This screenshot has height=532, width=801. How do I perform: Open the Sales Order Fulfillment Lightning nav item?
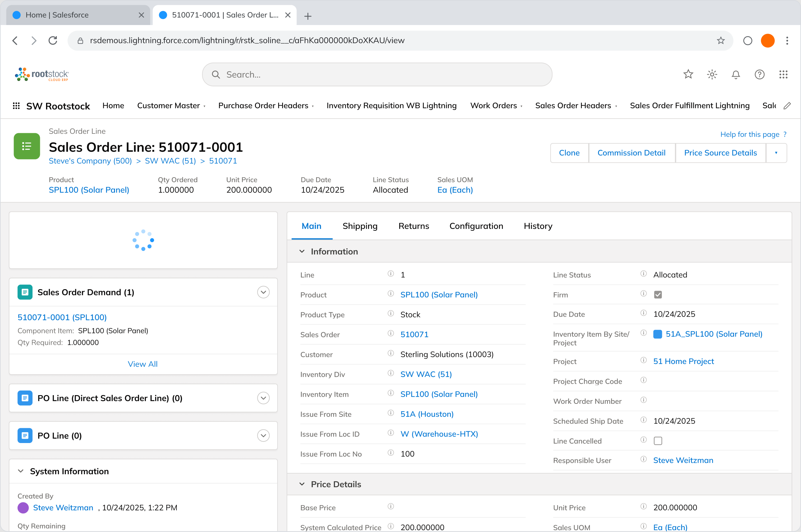click(x=690, y=106)
